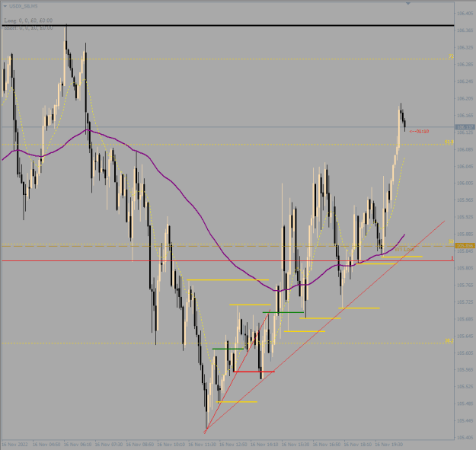Click the '16 Nov 11:30' time axis label

(x=202, y=445)
